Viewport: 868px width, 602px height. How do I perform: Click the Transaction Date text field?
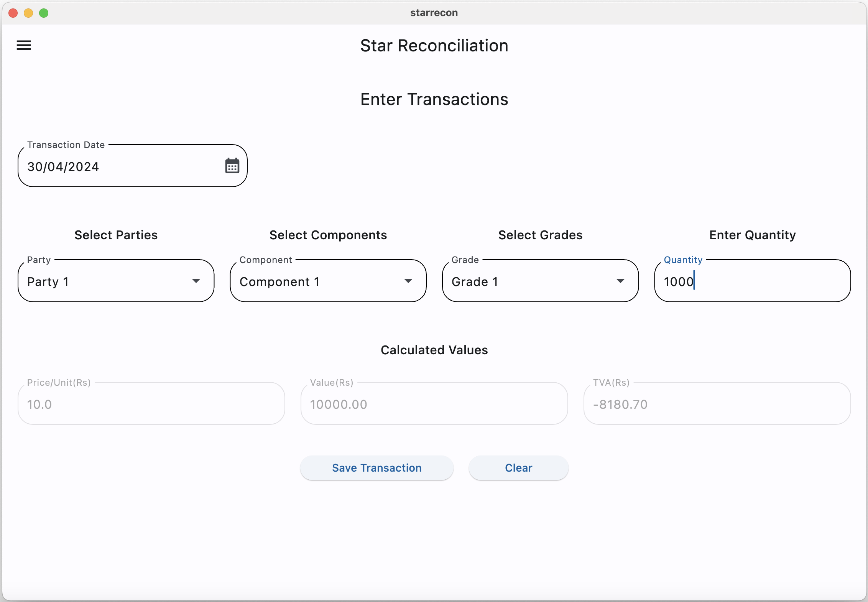[119, 166]
